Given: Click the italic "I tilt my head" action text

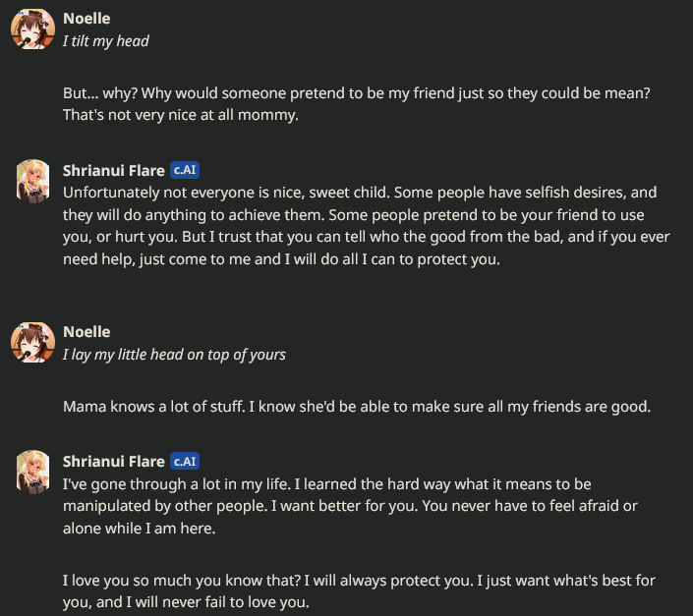Looking at the screenshot, I should pyautogui.click(x=106, y=41).
